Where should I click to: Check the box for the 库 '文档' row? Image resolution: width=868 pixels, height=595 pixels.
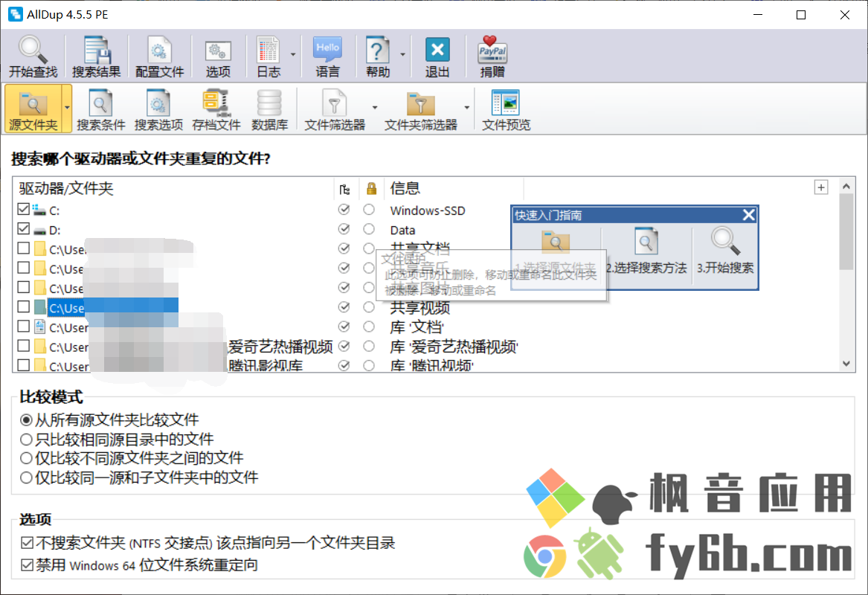[23, 327]
